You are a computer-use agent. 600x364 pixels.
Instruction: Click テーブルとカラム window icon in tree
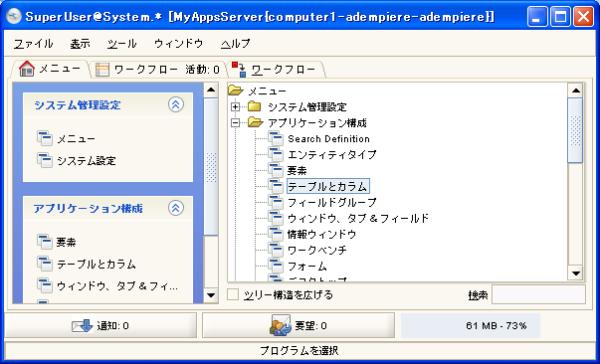coord(276,186)
